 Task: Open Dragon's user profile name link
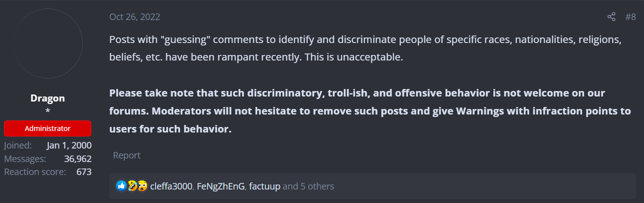(x=48, y=98)
